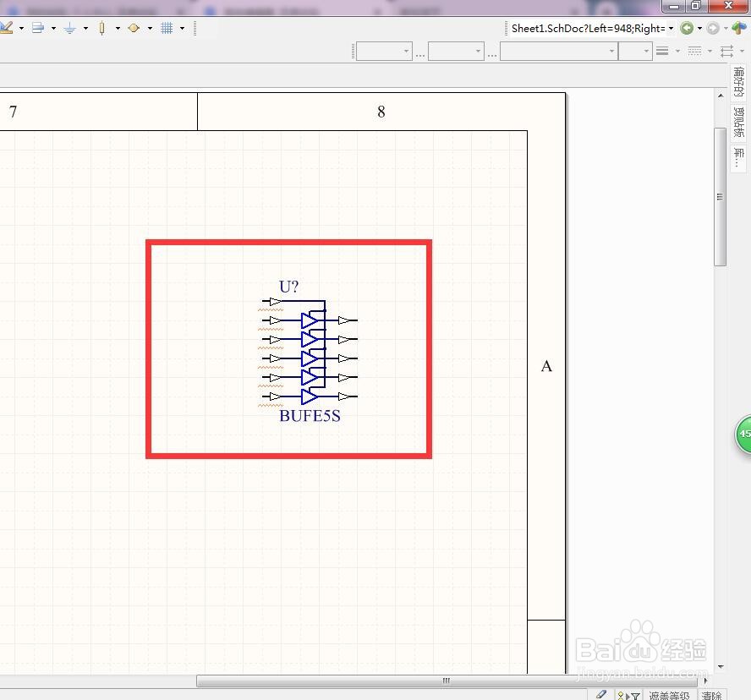The width and height of the screenshot is (751, 700).
Task: Click the pencil editor icon in status bar
Action: pyautogui.click(x=601, y=694)
